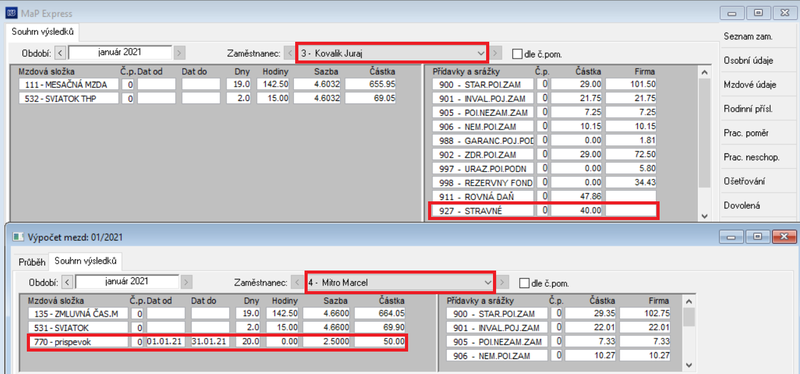Open Osobní údaje section
Screen dimensions: 800x374
(x=748, y=60)
